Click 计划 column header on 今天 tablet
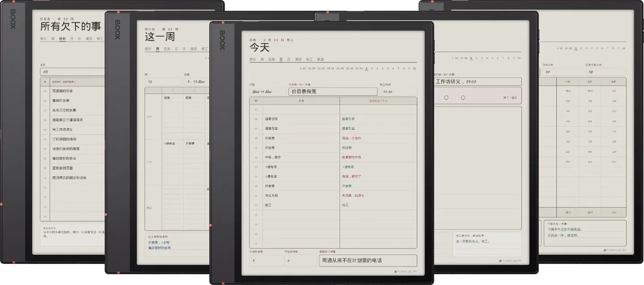The width and height of the screenshot is (644, 285). pyautogui.click(x=301, y=101)
